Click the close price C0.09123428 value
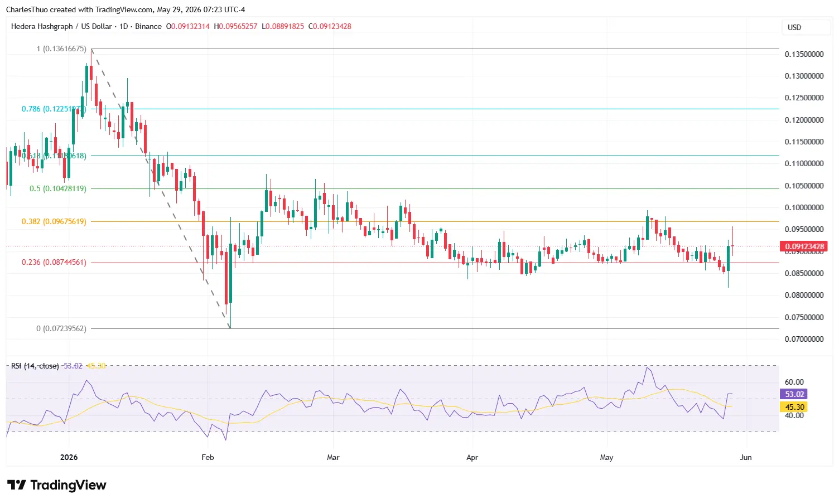The width and height of the screenshot is (839, 504). click(330, 26)
